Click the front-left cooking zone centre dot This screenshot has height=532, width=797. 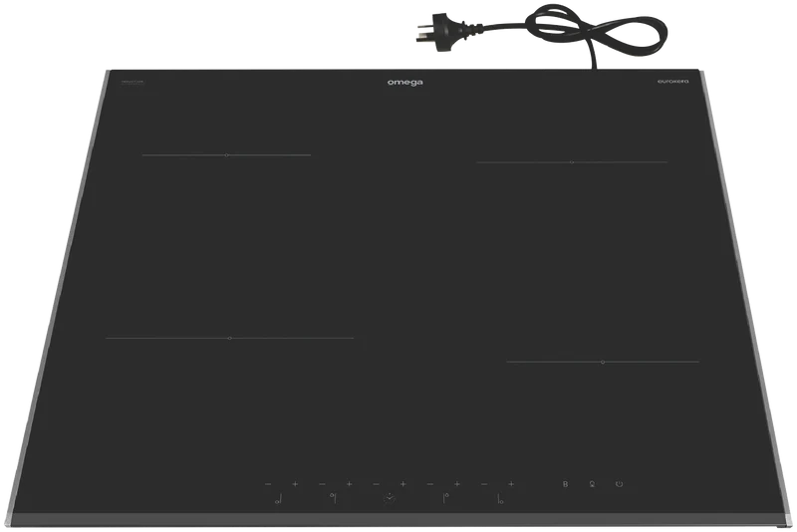point(230,338)
